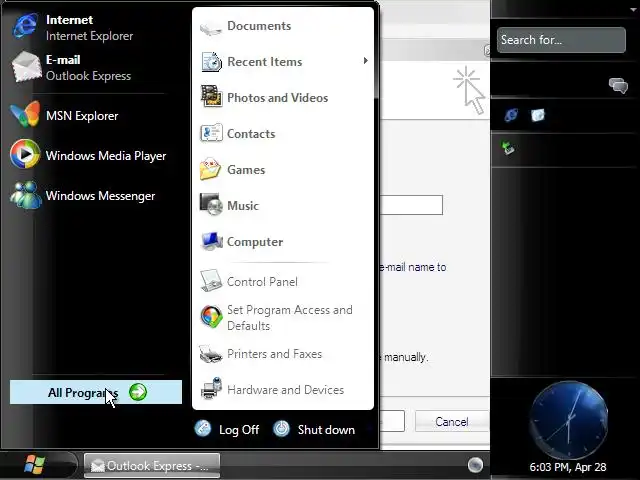Open Games folder icon
Viewport: 640px width, 480px height.
(x=211, y=169)
